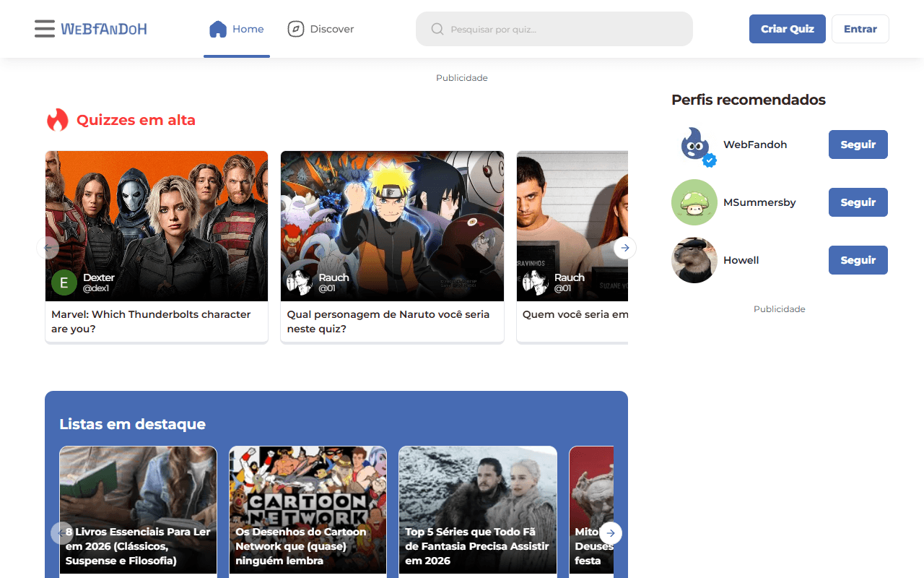
Task: Go back in featured lists carousel
Action: click(62, 533)
